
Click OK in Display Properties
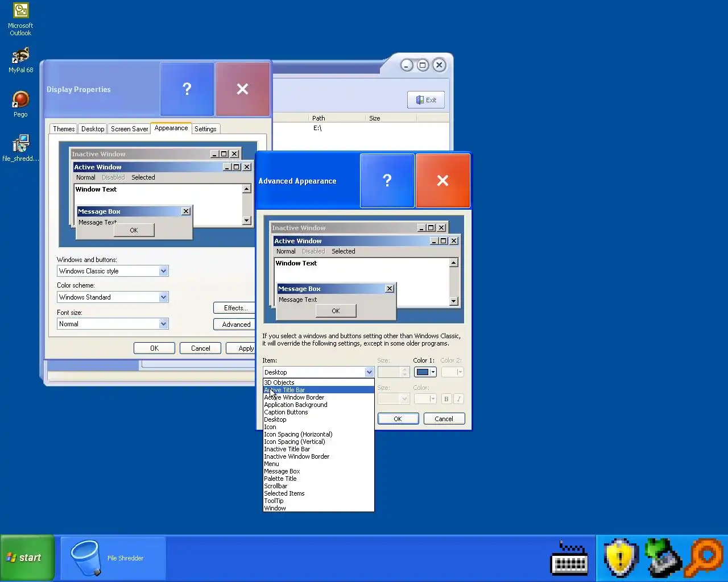154,348
